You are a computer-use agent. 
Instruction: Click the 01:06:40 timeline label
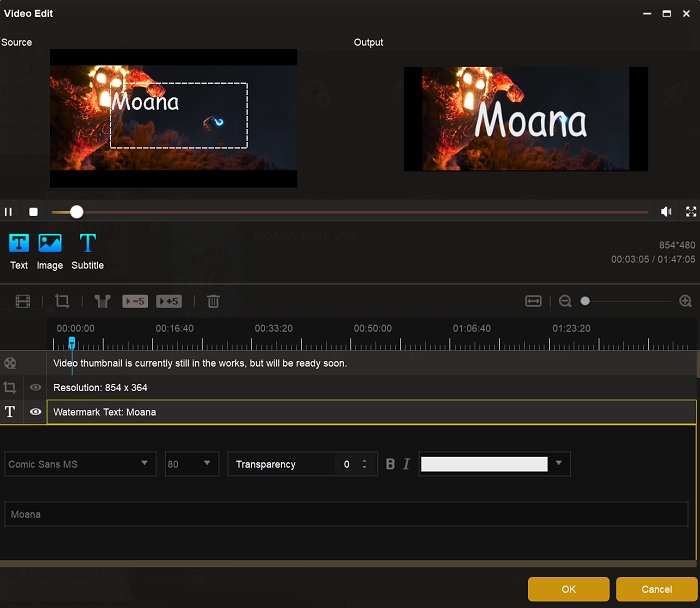472,329
